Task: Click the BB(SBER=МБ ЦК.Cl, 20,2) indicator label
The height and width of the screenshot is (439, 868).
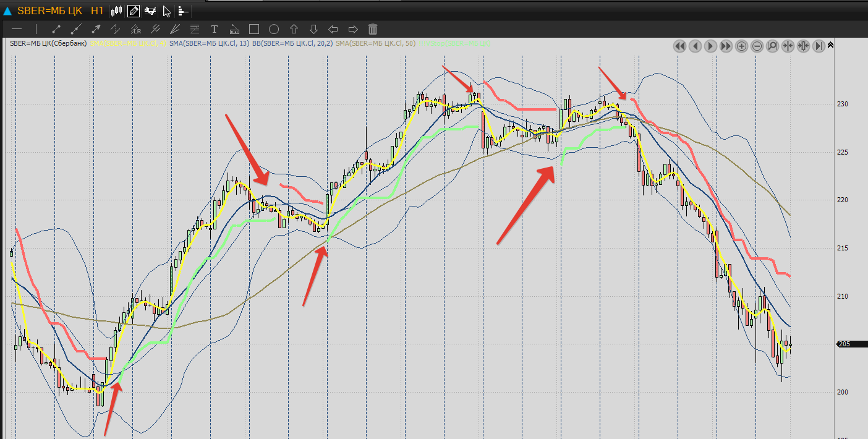Action: 292,43
